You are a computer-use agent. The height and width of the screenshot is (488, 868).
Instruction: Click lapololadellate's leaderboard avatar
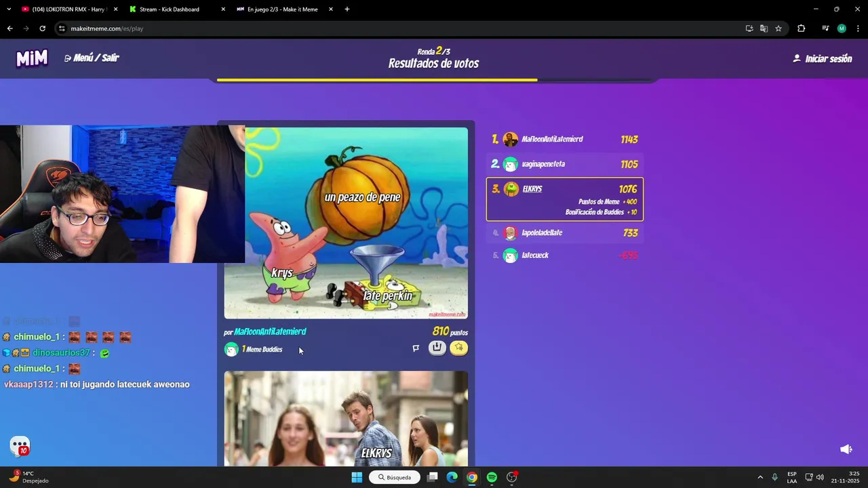click(511, 233)
